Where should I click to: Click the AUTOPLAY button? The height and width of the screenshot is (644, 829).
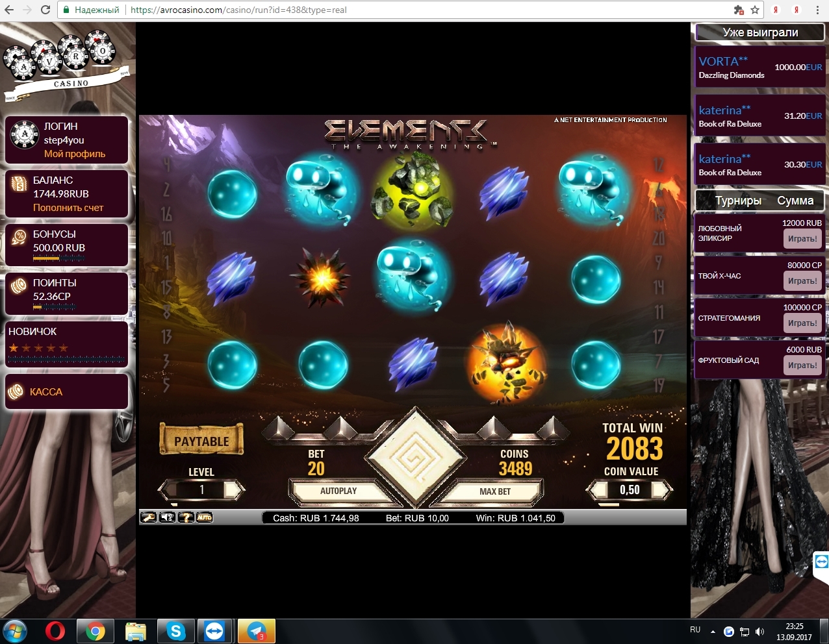click(338, 491)
